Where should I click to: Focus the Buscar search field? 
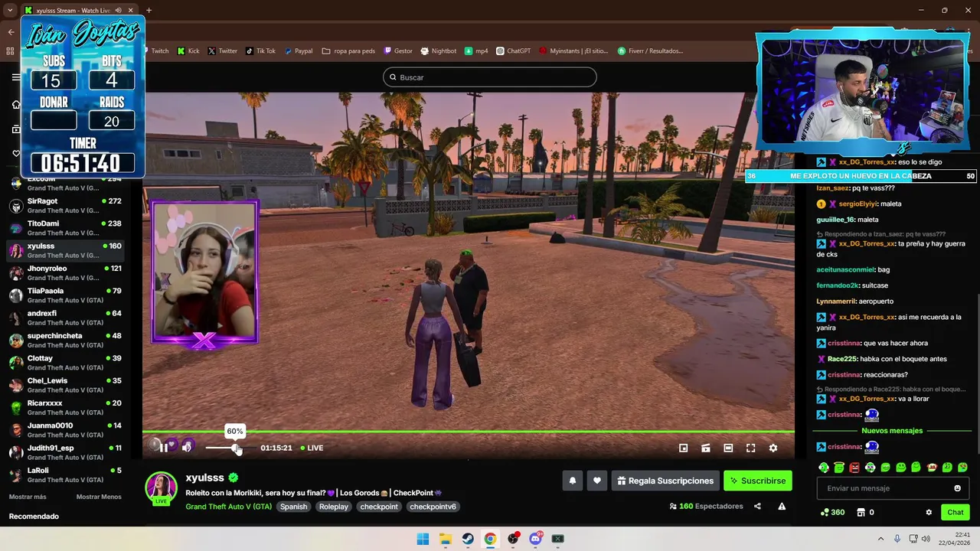(x=490, y=77)
